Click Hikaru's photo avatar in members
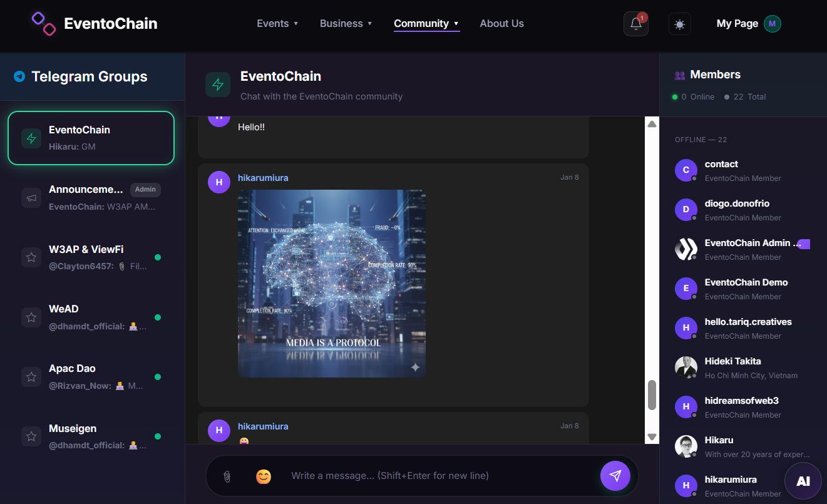 [x=686, y=446]
